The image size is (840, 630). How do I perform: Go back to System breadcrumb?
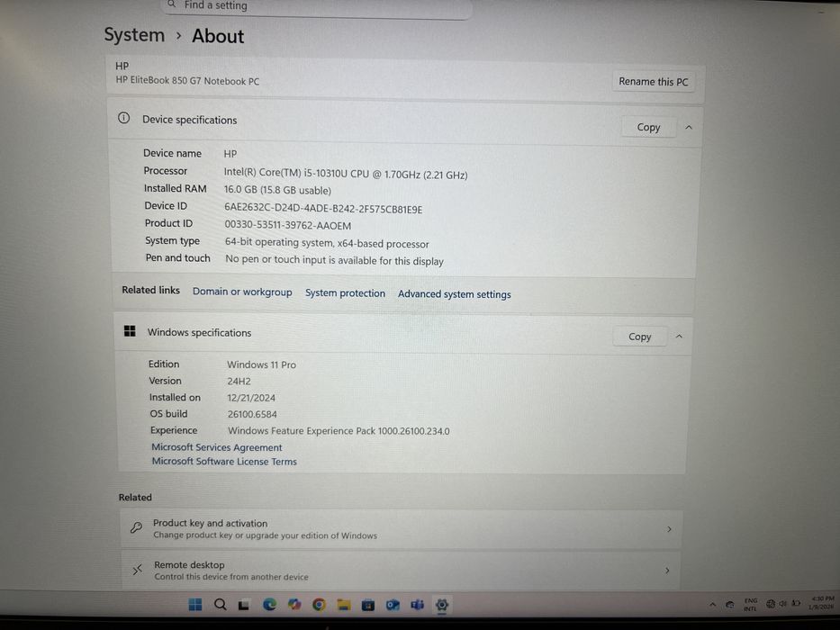click(134, 35)
